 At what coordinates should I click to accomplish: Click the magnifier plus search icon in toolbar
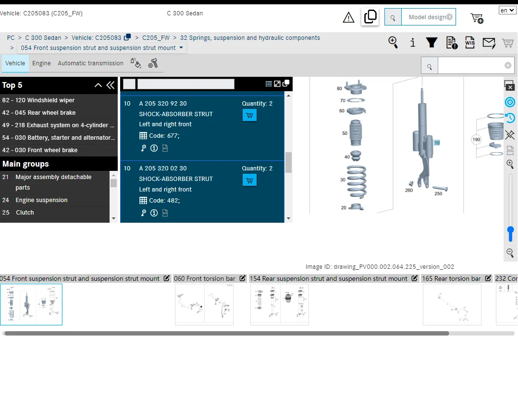point(393,43)
